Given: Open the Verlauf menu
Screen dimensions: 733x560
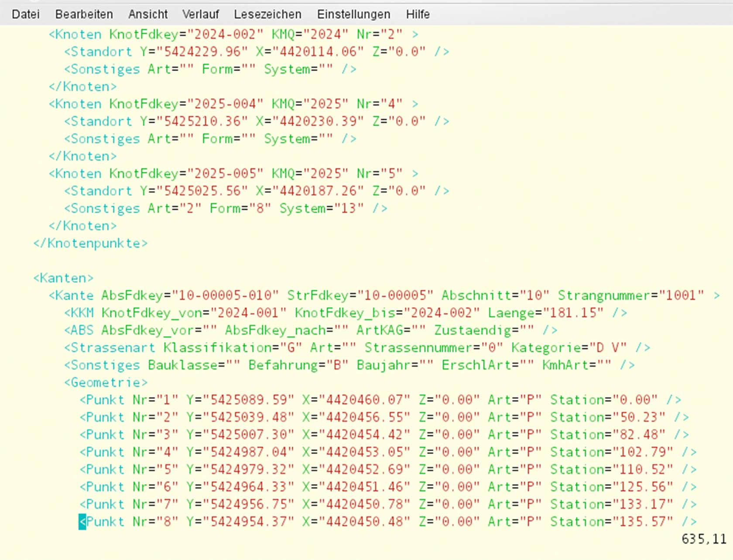Looking at the screenshot, I should click(200, 14).
